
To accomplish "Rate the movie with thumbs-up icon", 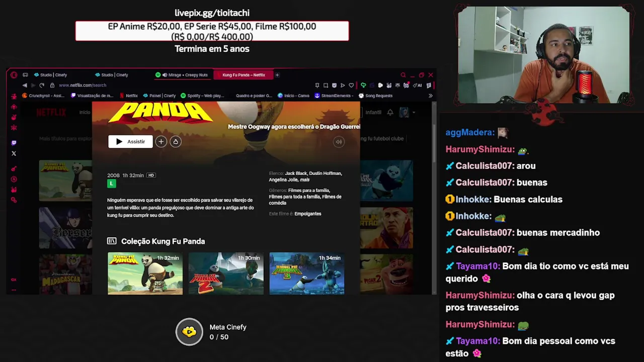I will click(176, 142).
